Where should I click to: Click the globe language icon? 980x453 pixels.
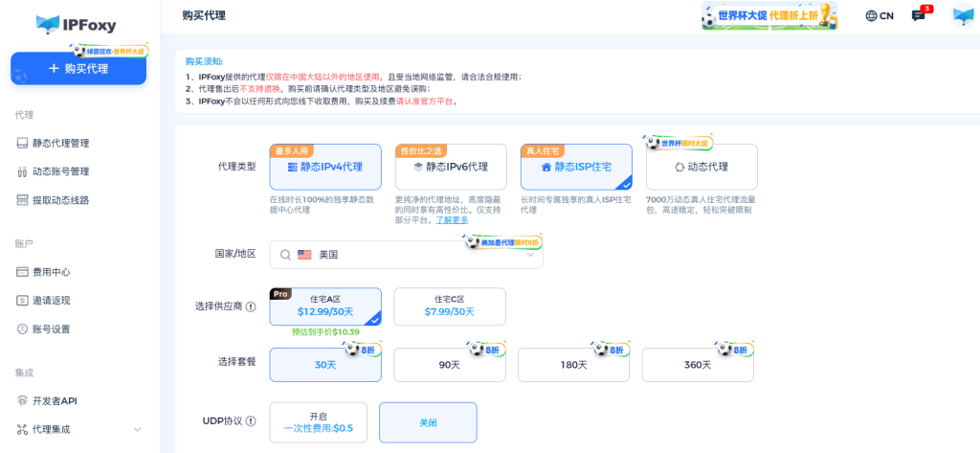click(x=871, y=16)
